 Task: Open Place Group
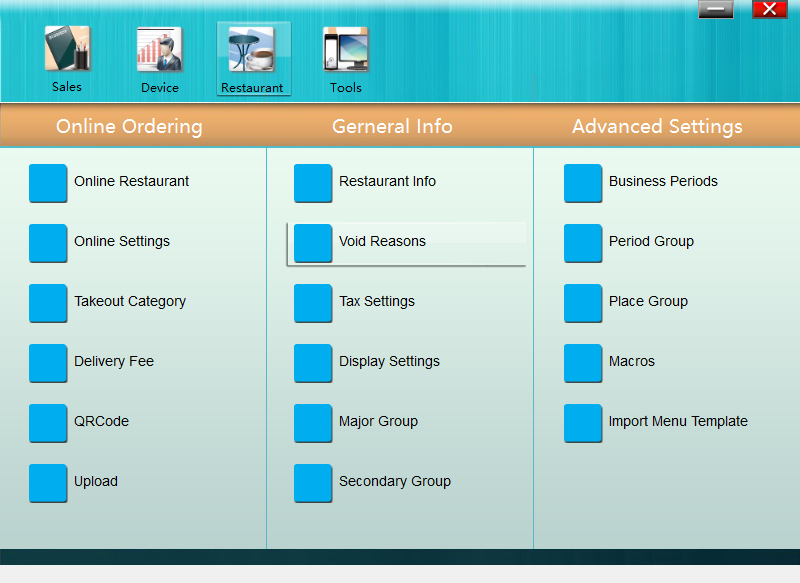coord(648,301)
